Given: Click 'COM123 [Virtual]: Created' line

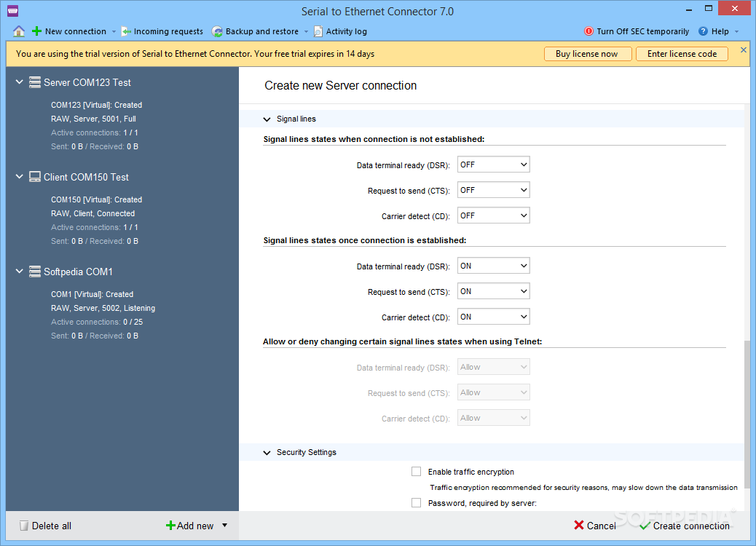Looking at the screenshot, I should (x=96, y=105).
